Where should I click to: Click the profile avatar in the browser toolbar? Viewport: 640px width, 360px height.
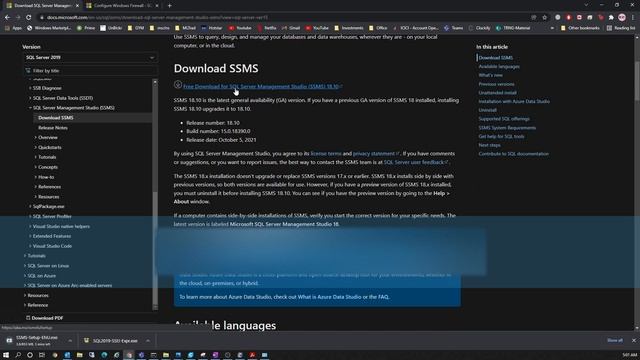[x=622, y=18]
